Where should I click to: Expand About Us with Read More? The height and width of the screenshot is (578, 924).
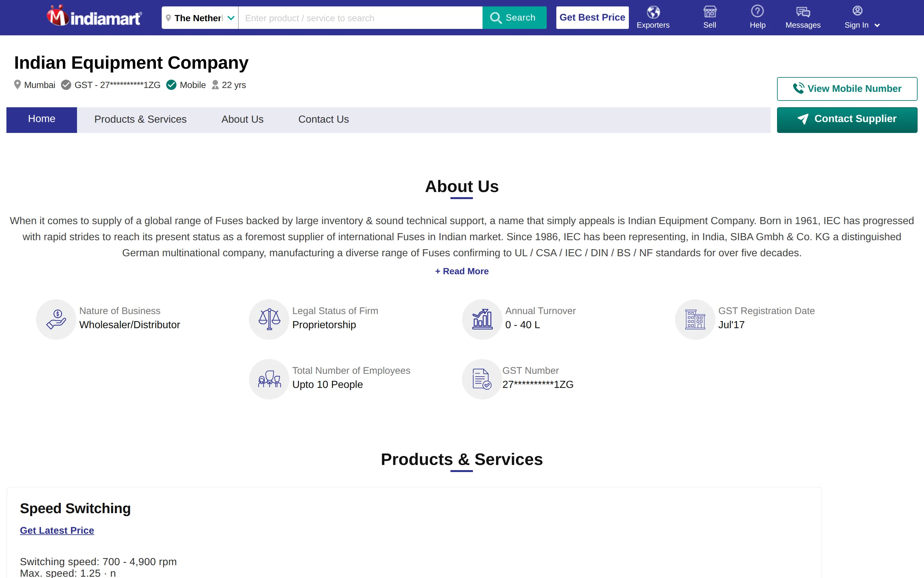pyautogui.click(x=462, y=271)
